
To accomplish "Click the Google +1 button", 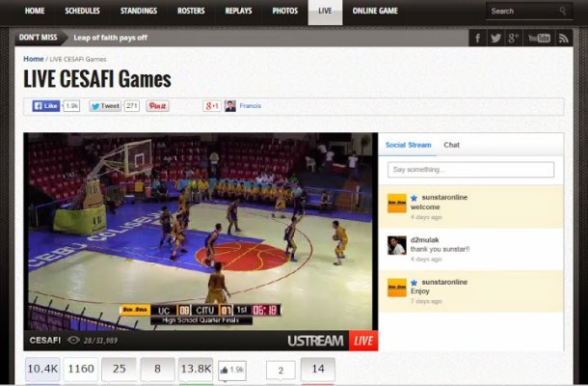I will [x=212, y=106].
